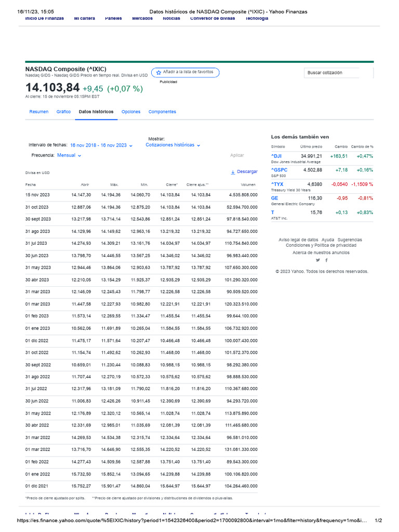399x532 pixels.
Task: Open Mercados in the top navigation
Action: 142,18
